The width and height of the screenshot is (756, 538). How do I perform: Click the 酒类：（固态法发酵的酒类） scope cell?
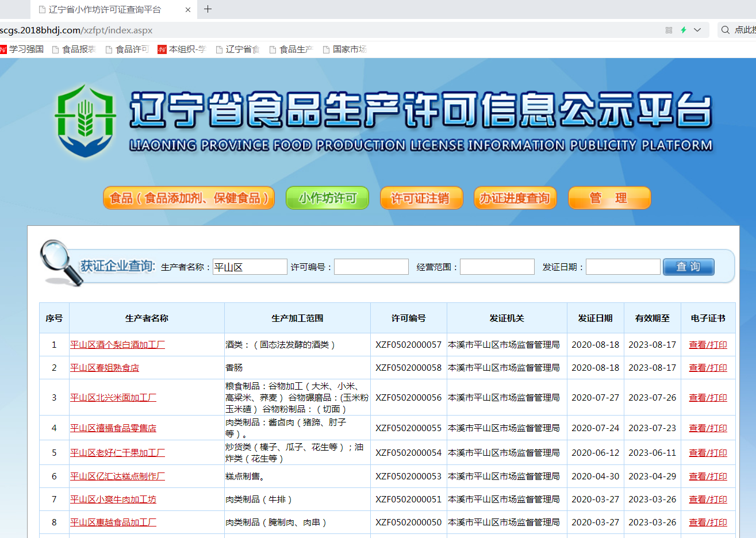[297, 345]
